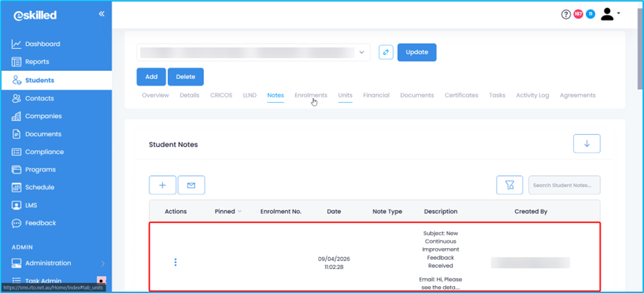Image resolution: width=644 pixels, height=293 pixels.
Task: Expand the student selection dropdown
Action: (x=362, y=52)
